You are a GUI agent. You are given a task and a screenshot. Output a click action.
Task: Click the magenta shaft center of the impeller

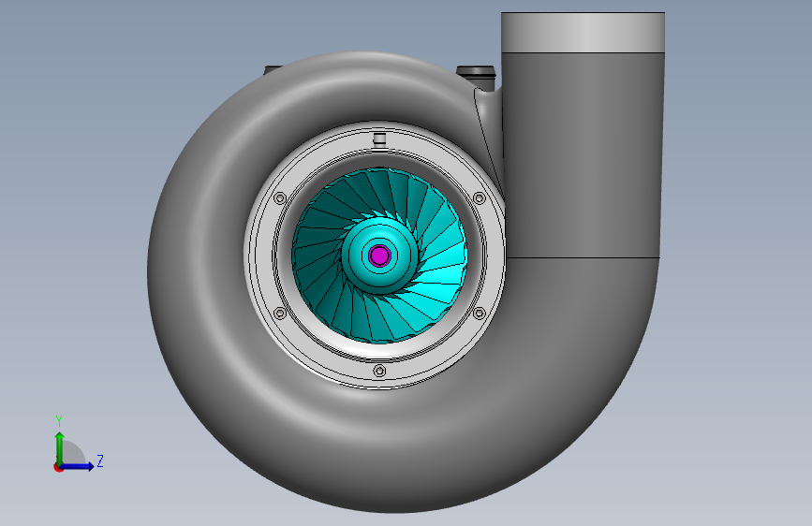(379, 256)
